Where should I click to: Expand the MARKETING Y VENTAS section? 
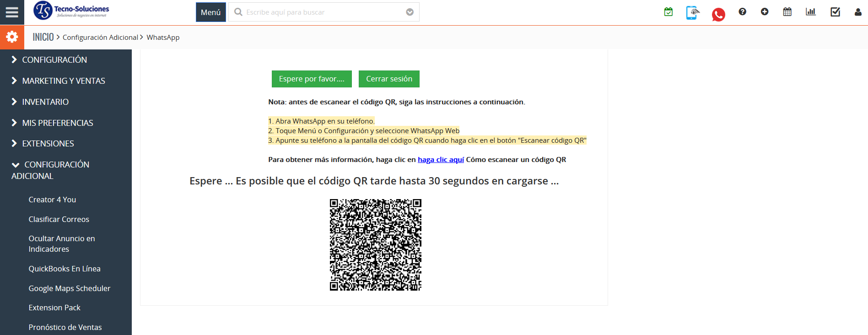pos(63,81)
